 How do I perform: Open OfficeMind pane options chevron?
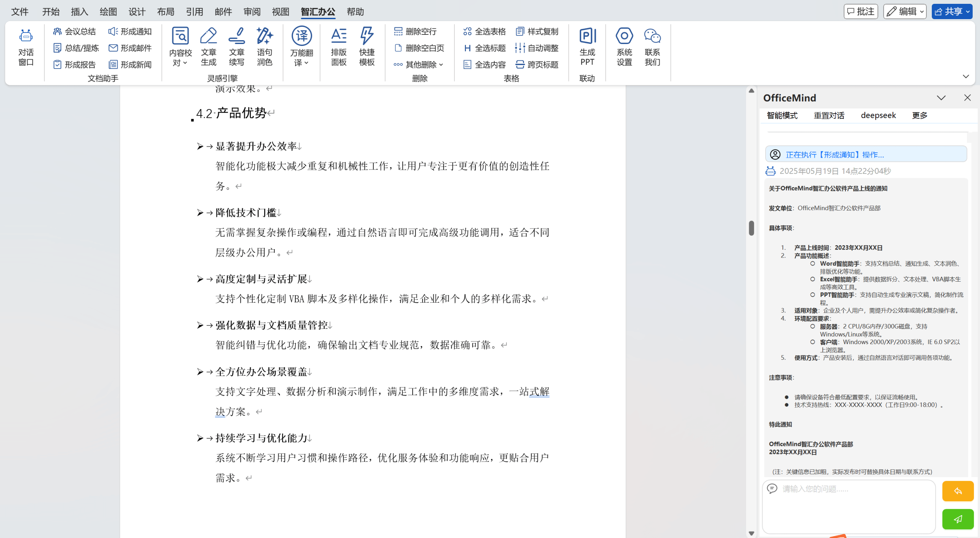tap(941, 98)
